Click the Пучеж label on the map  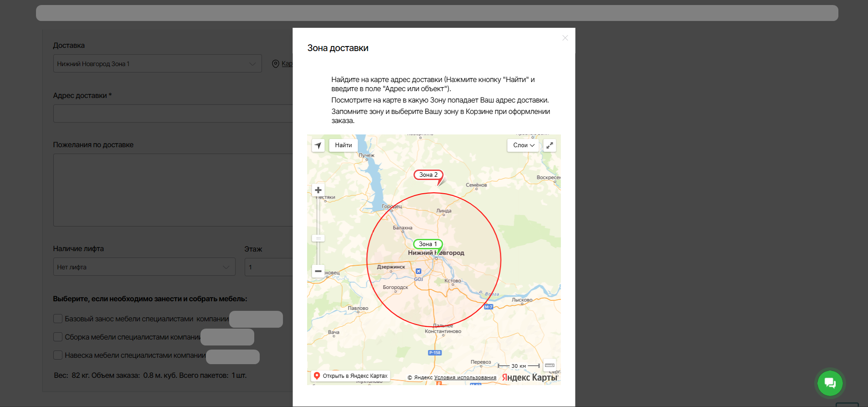coord(366,155)
